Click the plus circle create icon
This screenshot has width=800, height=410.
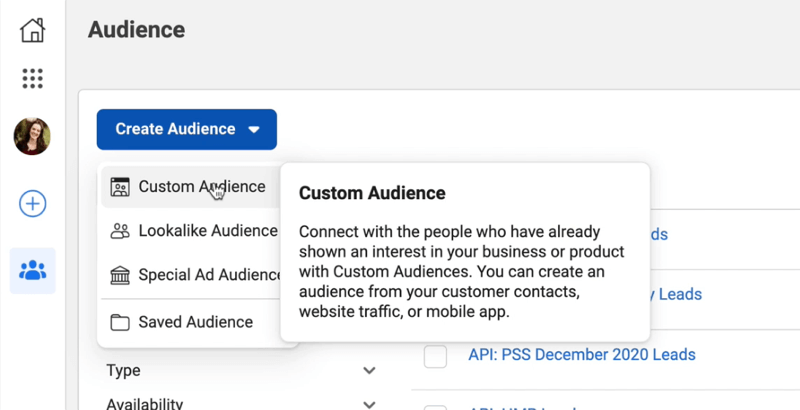coord(33,204)
